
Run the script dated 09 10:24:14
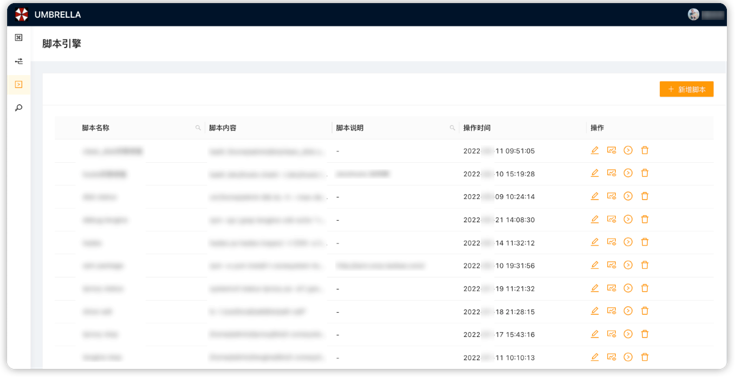(x=628, y=196)
